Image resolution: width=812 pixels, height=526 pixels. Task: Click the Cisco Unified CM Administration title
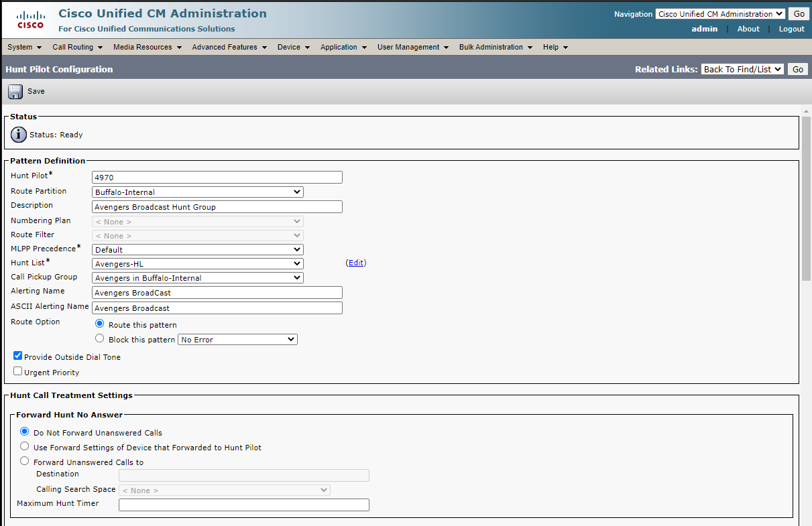tap(162, 13)
